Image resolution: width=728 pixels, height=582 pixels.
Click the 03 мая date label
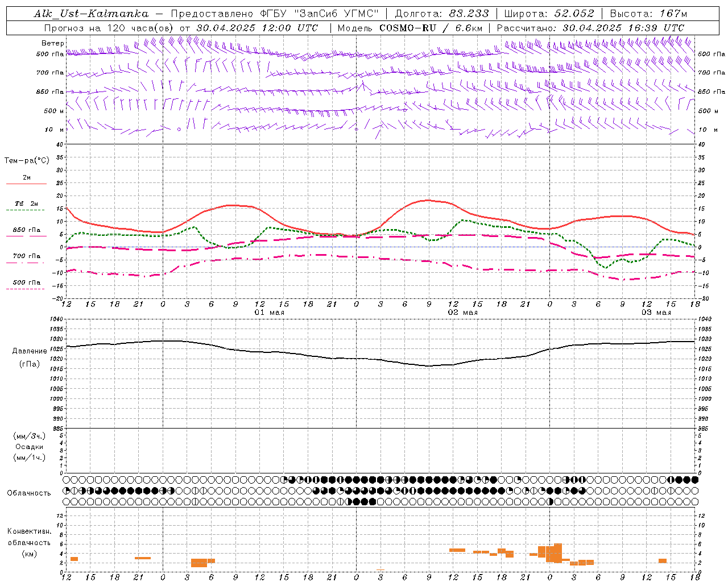(656, 313)
